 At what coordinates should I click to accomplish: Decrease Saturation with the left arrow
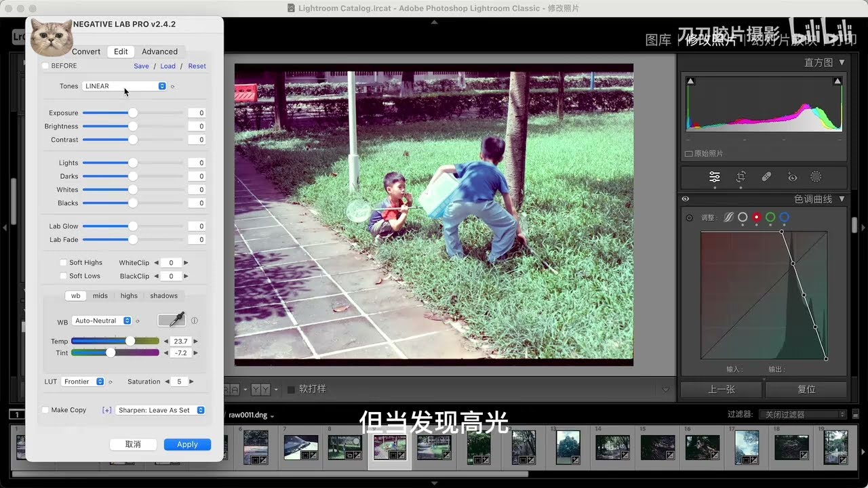point(167,382)
